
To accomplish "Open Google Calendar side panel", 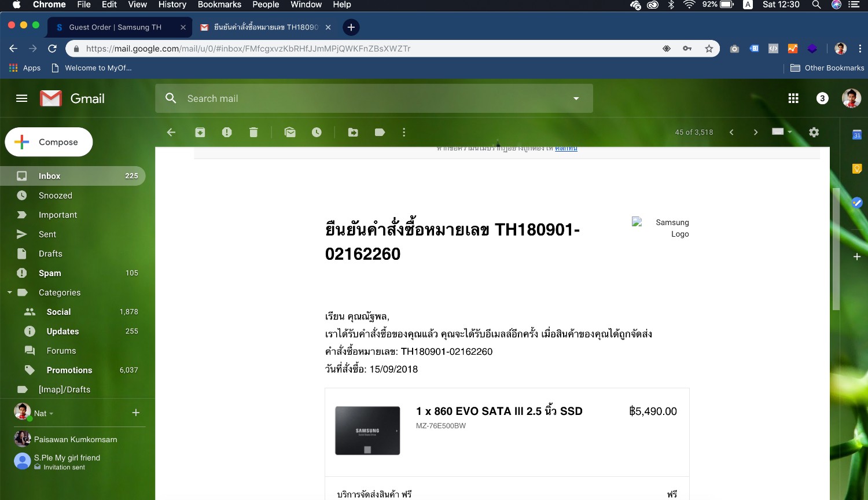I will coord(857,135).
